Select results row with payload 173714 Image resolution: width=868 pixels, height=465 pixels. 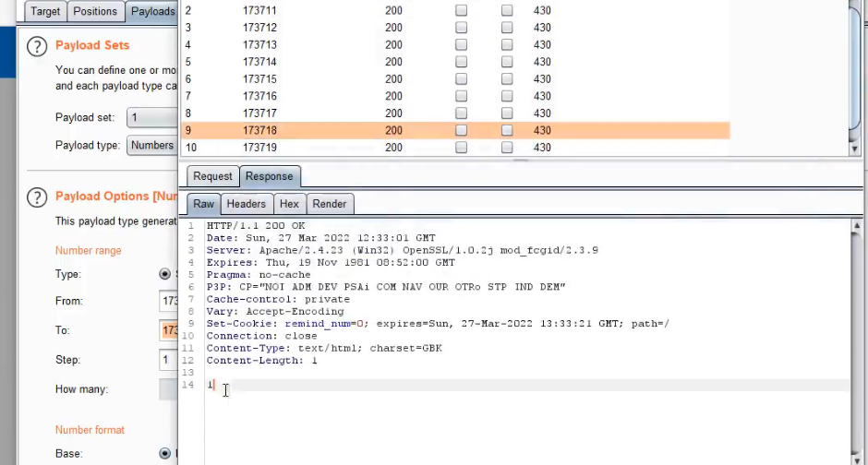click(x=455, y=62)
